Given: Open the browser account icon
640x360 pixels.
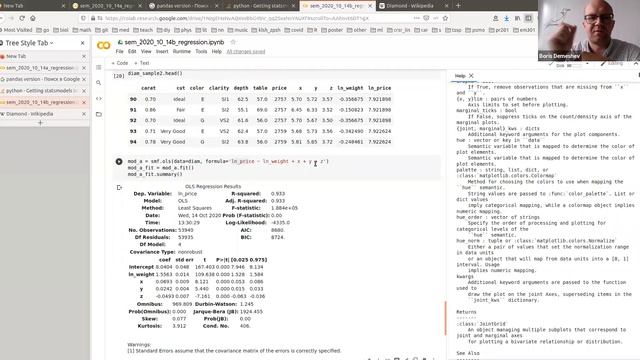Looking at the screenshot, I should pyautogui.click(x=496, y=18).
